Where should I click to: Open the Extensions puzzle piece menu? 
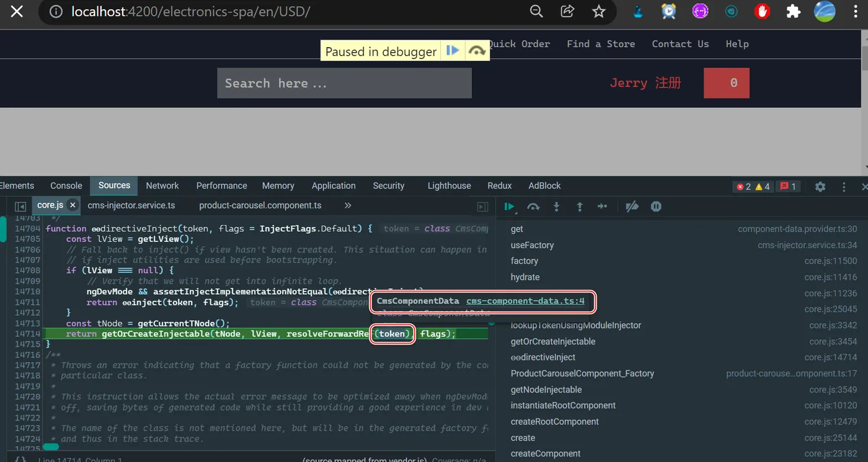pyautogui.click(x=793, y=12)
